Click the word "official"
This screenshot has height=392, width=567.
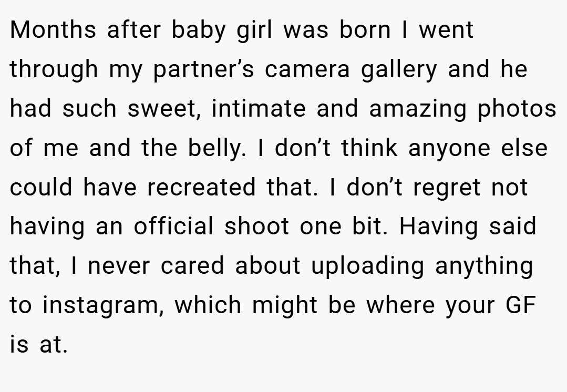tap(173, 226)
